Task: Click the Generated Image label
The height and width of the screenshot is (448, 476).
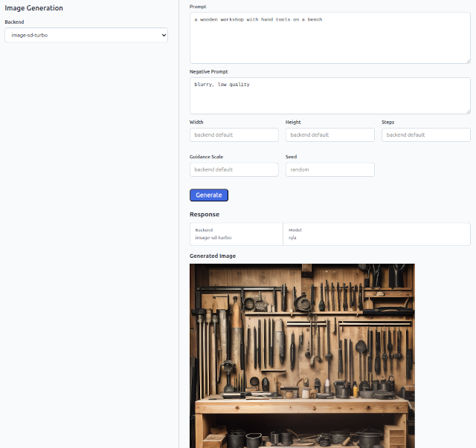Action: [213, 256]
